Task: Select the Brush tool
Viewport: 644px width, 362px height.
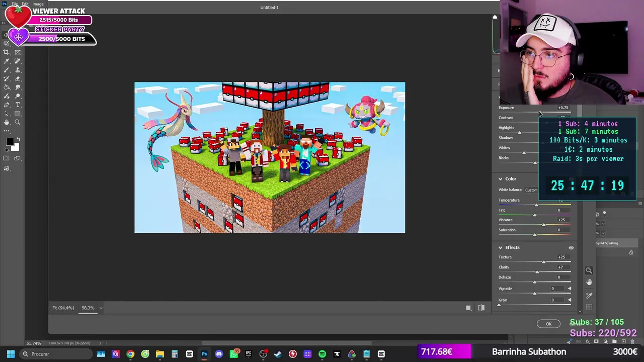Action: point(7,70)
